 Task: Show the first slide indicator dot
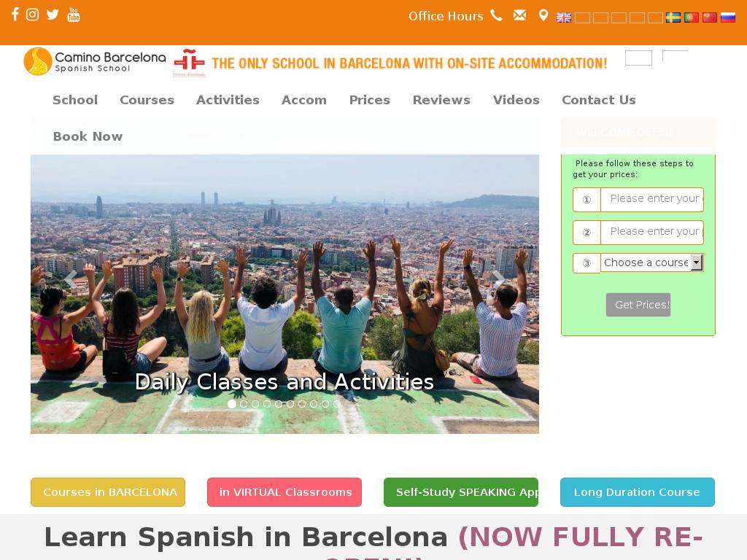point(232,404)
